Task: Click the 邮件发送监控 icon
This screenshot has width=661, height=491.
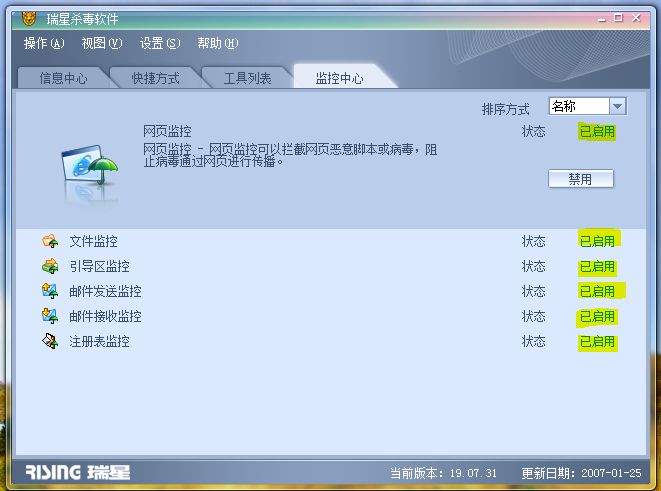Action: click(x=50, y=291)
